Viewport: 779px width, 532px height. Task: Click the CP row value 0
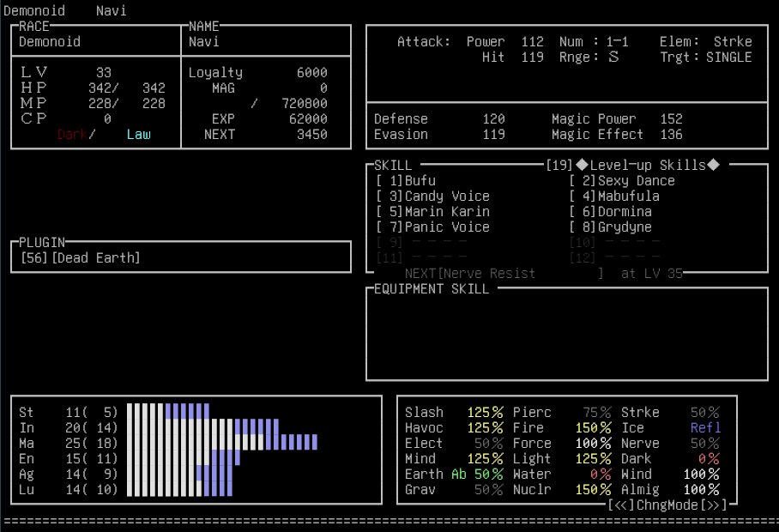[x=107, y=118]
